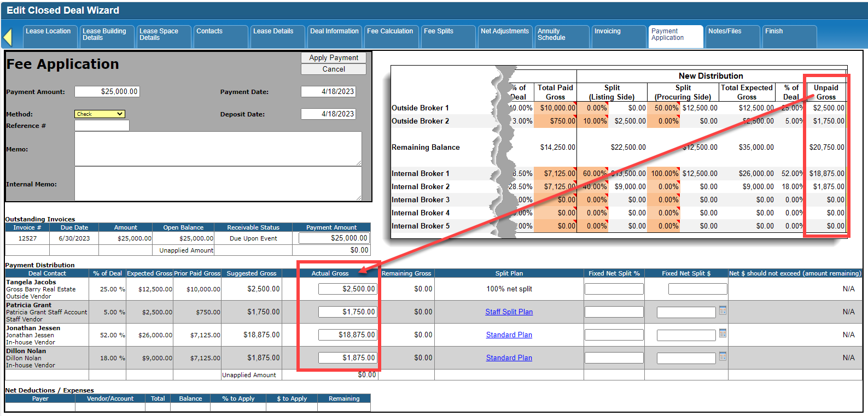The image size is (868, 416).
Task: Go to the Net Adjustments tab
Action: pos(504,36)
